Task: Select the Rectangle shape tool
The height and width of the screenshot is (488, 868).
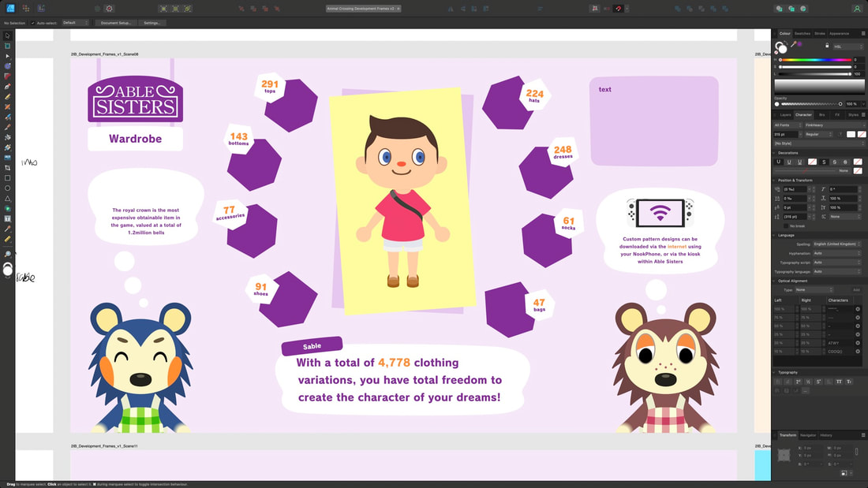Action: click(7, 178)
